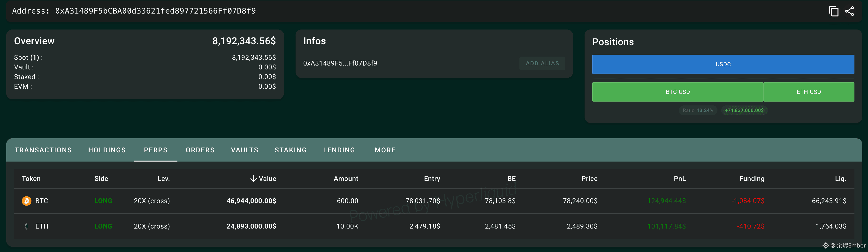868x252 pixels.
Task: Open the LENDING tab
Action: coord(339,150)
